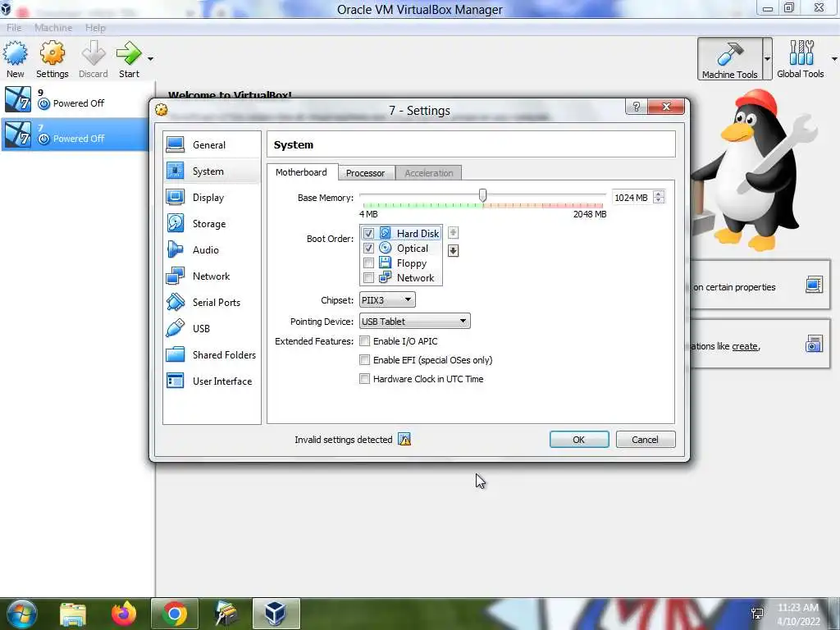Click the machine details icon in welcome pane

(x=814, y=285)
